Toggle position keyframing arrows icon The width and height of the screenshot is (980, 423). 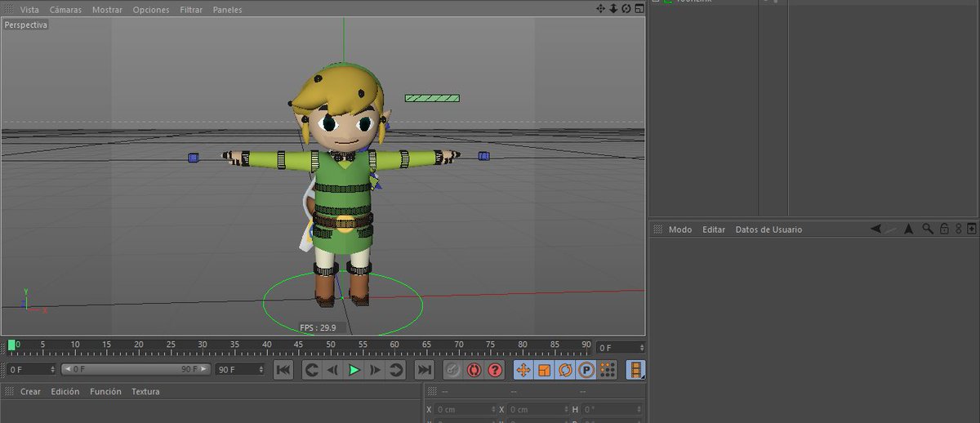(523, 370)
